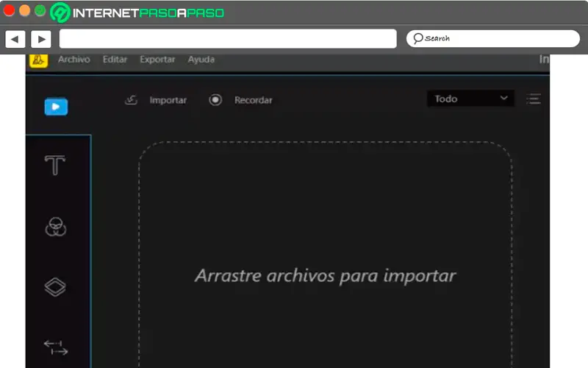Click the browser forward arrow button

point(41,39)
